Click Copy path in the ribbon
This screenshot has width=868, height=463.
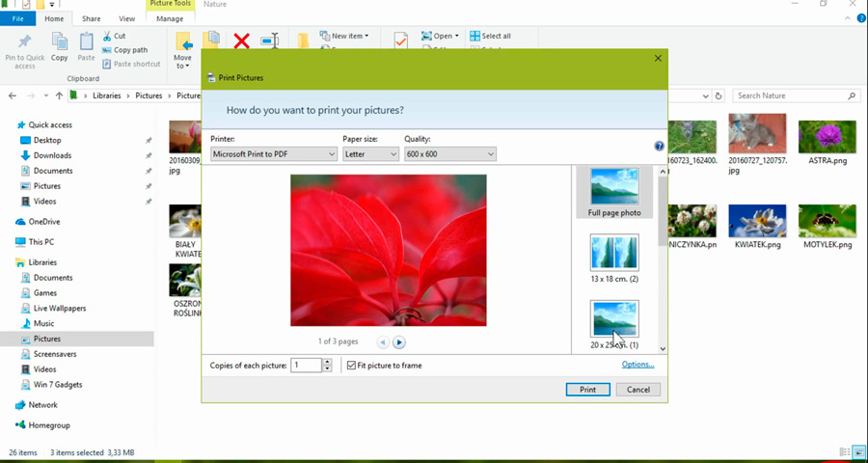tap(125, 50)
